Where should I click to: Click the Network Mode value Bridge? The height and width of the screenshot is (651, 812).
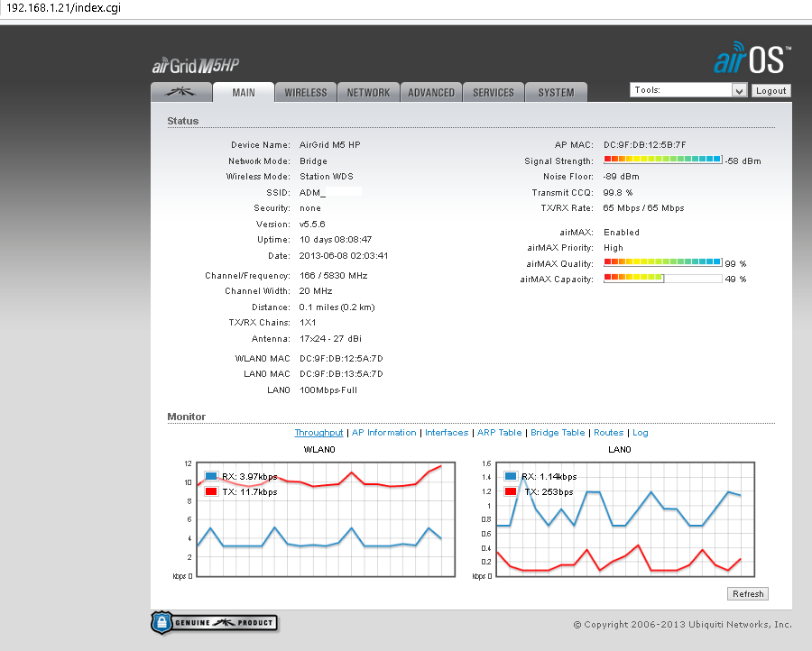click(x=313, y=160)
